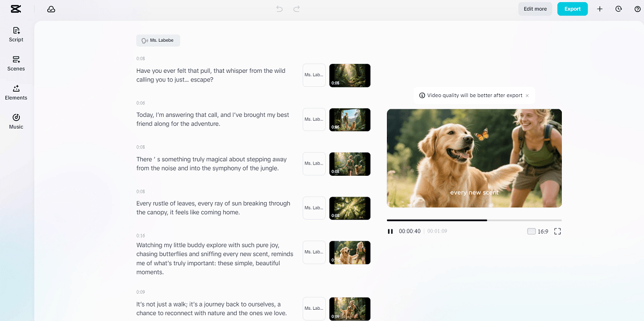Switch to the Scenes tab
This screenshot has height=321, width=644.
(16, 63)
